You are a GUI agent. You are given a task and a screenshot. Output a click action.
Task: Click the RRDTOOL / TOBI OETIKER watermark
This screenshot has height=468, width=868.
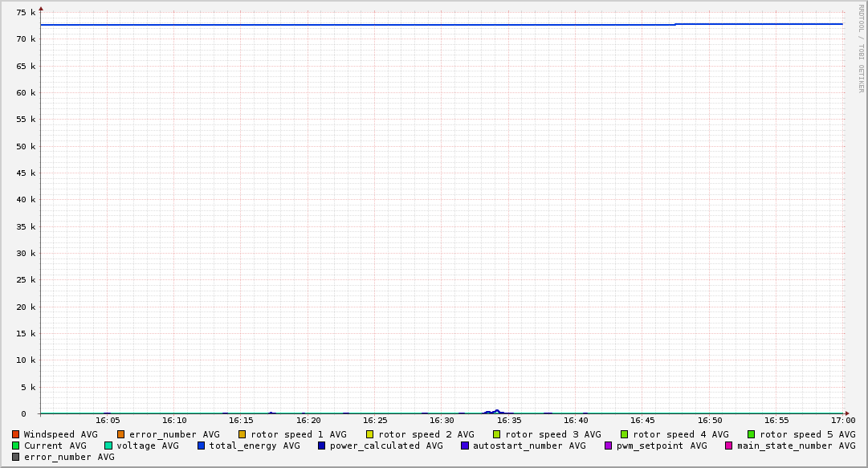pos(861,48)
